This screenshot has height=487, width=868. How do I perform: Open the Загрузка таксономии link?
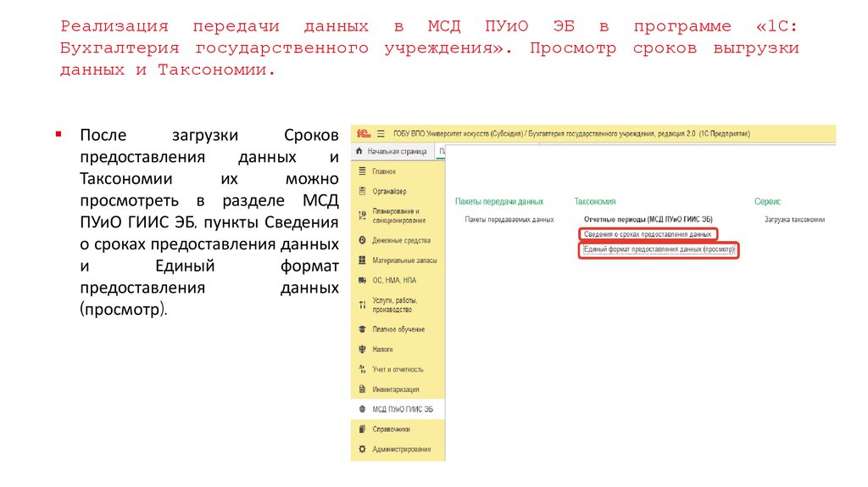(794, 220)
